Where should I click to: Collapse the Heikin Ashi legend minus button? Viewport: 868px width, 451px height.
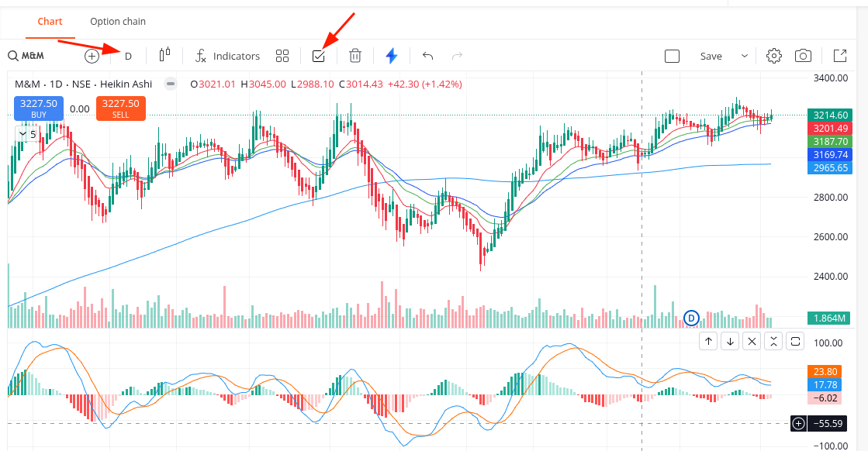[x=170, y=84]
